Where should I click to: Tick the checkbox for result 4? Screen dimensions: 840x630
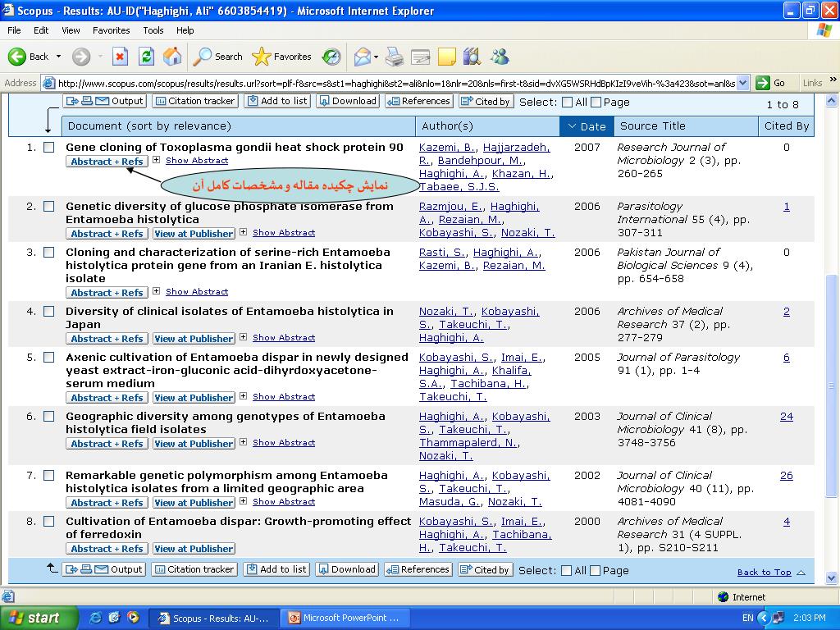pyautogui.click(x=48, y=311)
